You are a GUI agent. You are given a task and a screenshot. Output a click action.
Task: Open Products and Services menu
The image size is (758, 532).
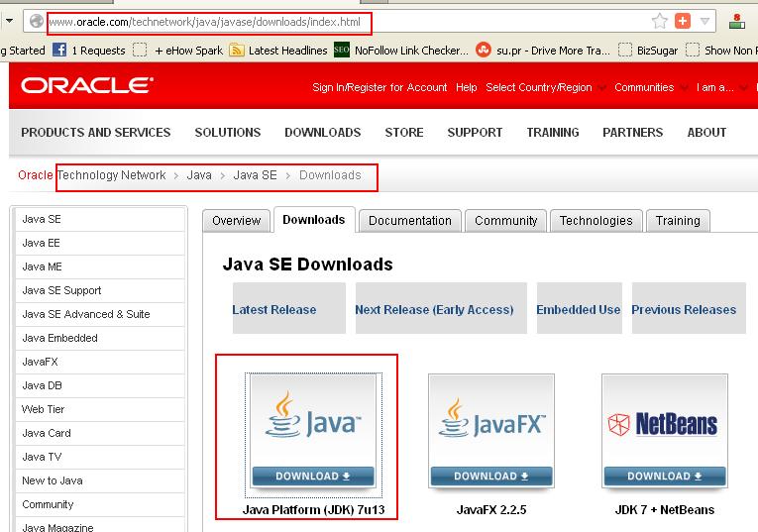[96, 133]
